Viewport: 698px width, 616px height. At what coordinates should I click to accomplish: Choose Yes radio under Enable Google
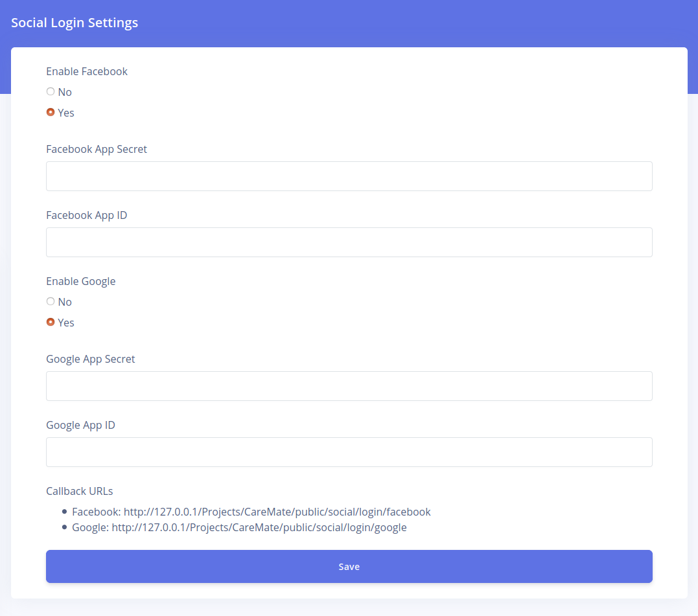click(51, 323)
